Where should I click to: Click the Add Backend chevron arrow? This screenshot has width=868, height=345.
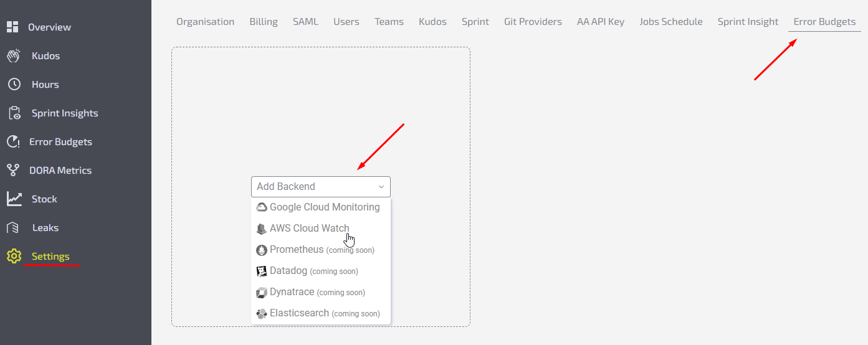[381, 187]
